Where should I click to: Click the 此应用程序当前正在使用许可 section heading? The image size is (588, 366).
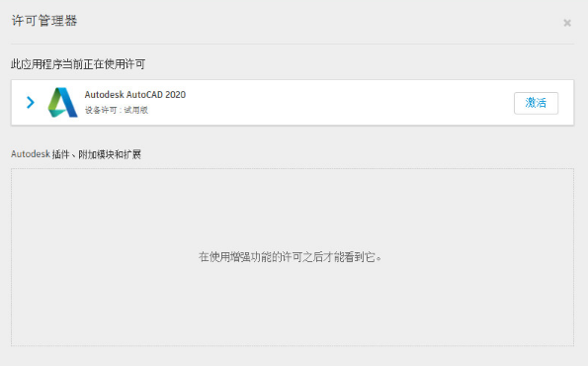[78, 64]
